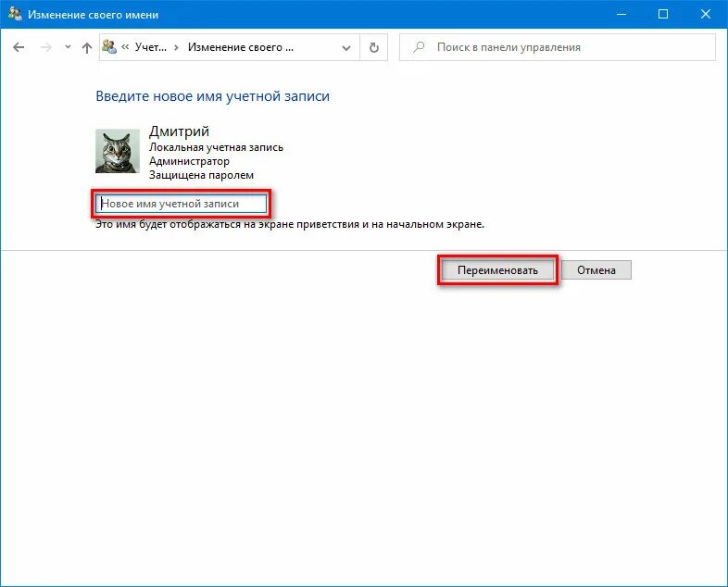Click the 'Изменение своего ...' breadcrumb
Screen dimensions: 728x587
tap(241, 47)
